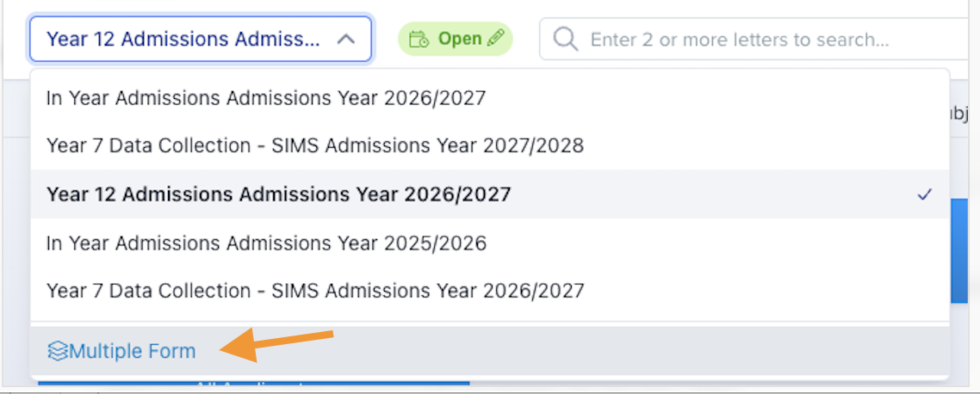Click the calendar icon in Open badge
This screenshot has height=394, width=980.
pyautogui.click(x=419, y=40)
